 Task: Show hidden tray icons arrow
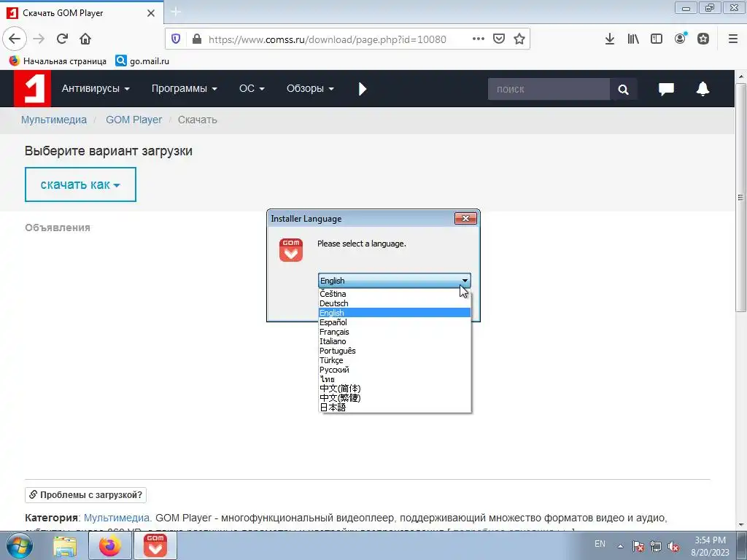[x=620, y=546]
